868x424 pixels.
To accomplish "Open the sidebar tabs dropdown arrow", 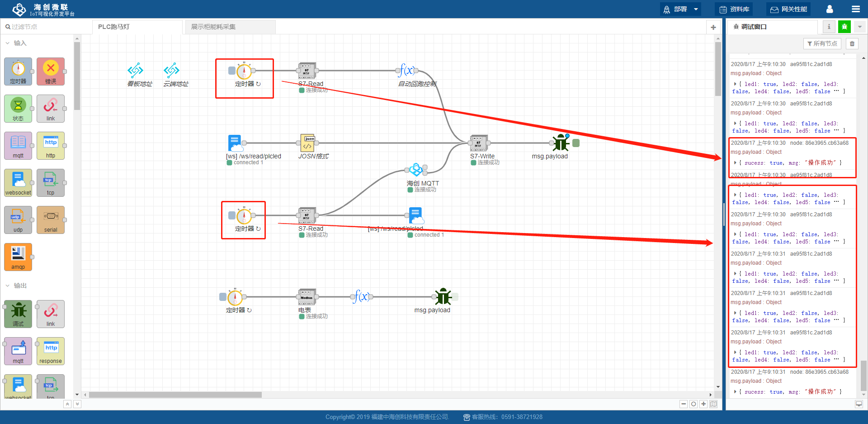I will tap(859, 27).
